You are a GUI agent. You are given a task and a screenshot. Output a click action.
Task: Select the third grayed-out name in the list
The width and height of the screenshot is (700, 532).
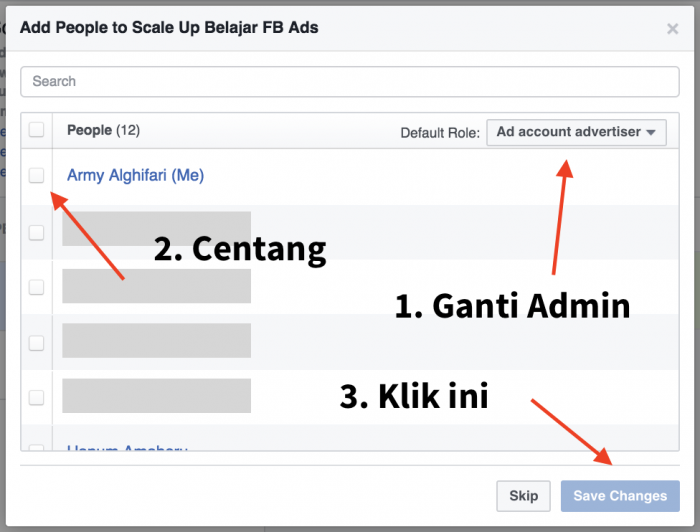pyautogui.click(x=156, y=341)
